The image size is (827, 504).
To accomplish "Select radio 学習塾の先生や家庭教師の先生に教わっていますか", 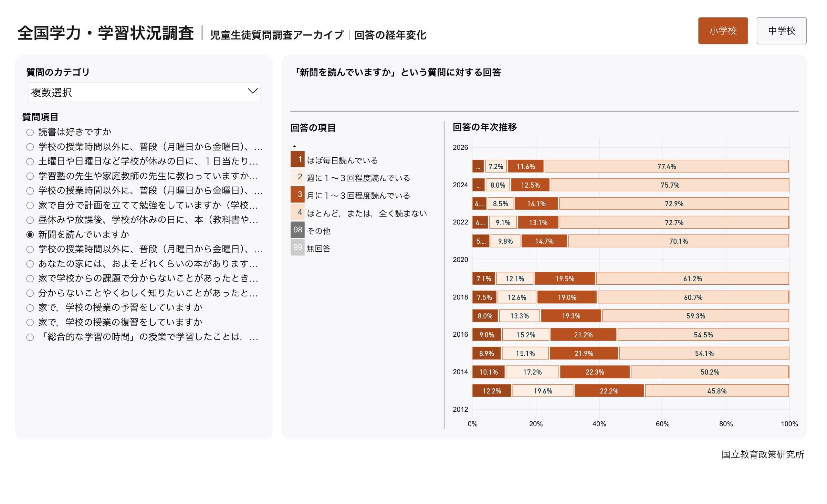I will [x=30, y=176].
